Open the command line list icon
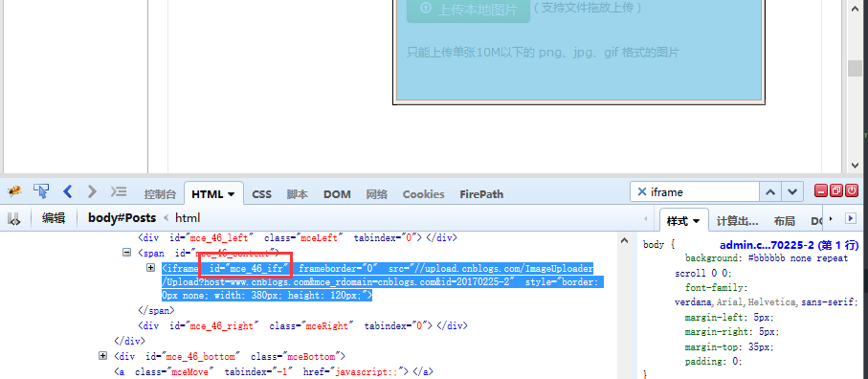Screen dimensions: 868x379 [119, 192]
